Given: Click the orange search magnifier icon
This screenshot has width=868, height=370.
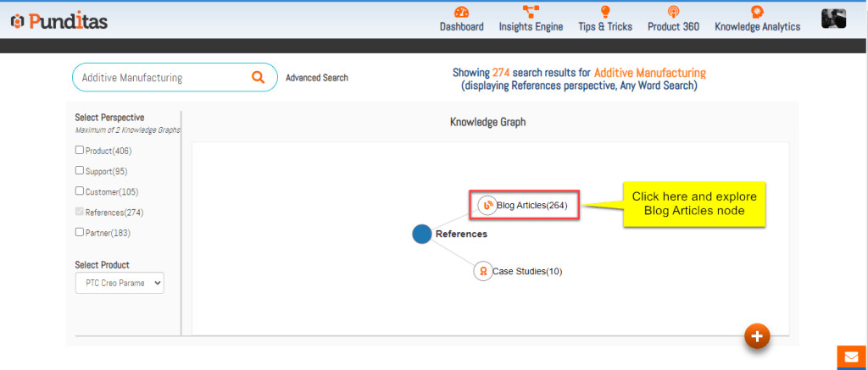Looking at the screenshot, I should [259, 77].
